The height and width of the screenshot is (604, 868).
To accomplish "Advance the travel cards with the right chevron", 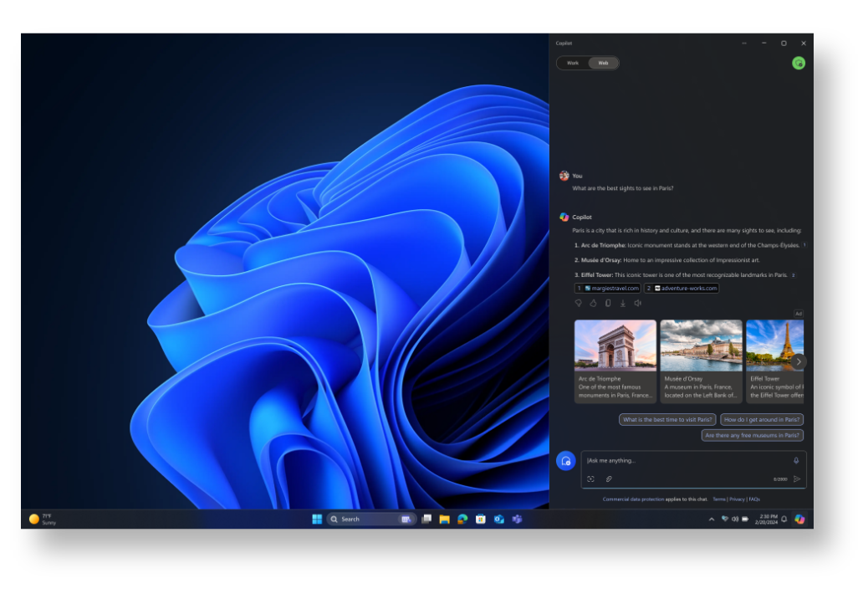I will pos(799,361).
